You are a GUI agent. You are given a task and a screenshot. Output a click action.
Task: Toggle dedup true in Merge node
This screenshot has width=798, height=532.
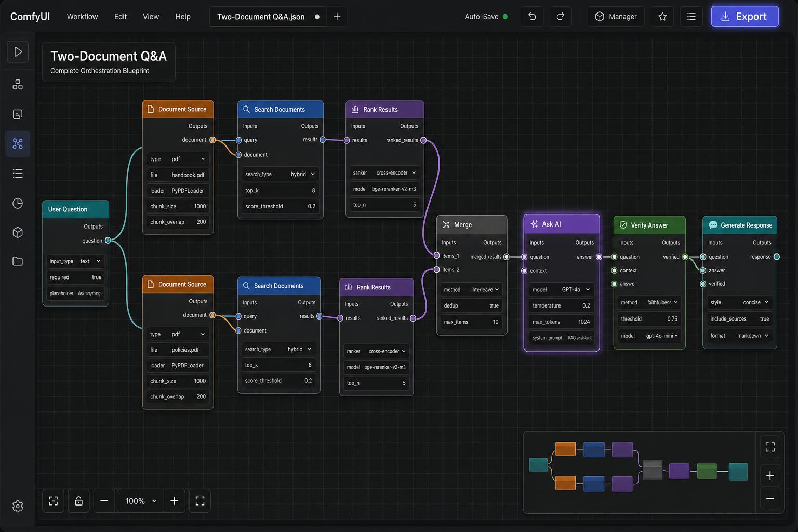471,305
